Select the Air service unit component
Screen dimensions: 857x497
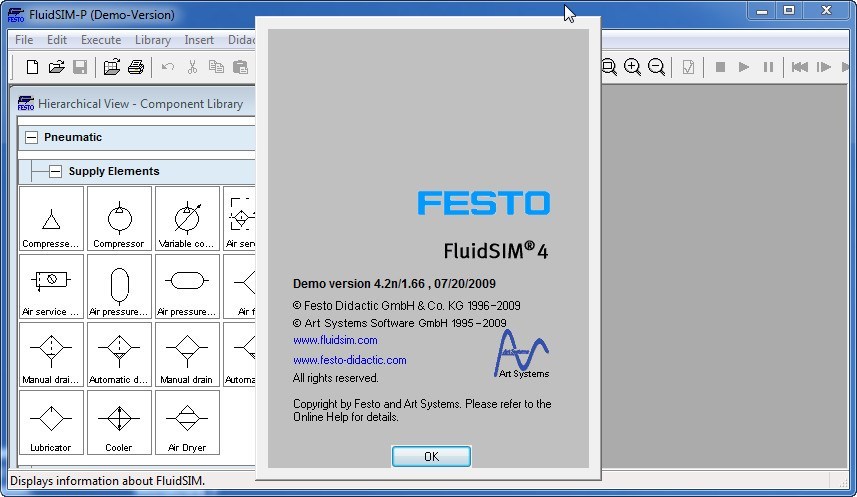(x=51, y=286)
